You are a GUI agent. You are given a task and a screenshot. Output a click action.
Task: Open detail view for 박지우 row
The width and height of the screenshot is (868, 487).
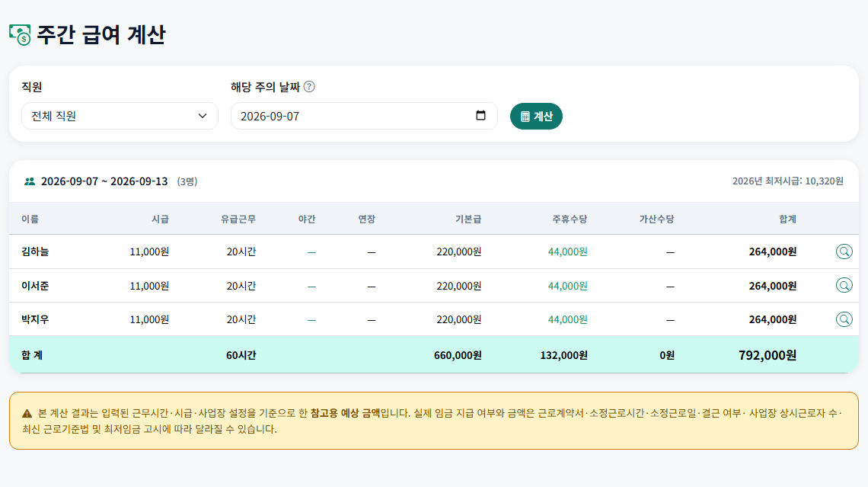click(844, 319)
